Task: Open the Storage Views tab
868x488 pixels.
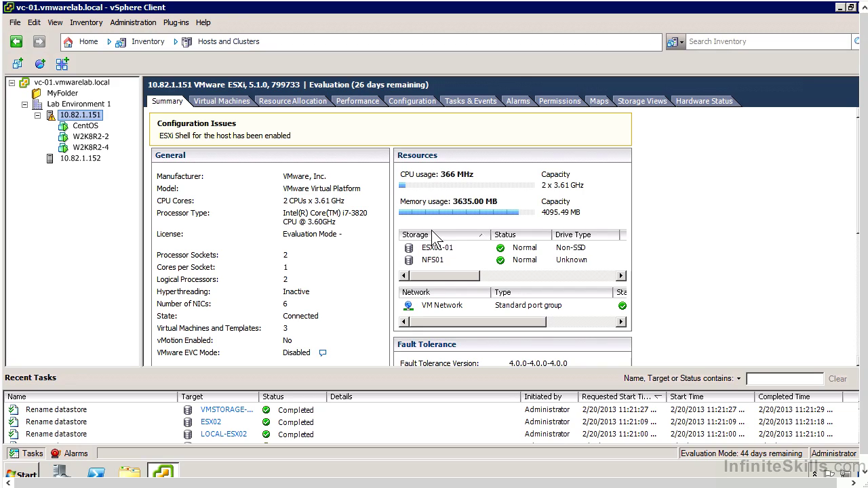Action: click(642, 101)
